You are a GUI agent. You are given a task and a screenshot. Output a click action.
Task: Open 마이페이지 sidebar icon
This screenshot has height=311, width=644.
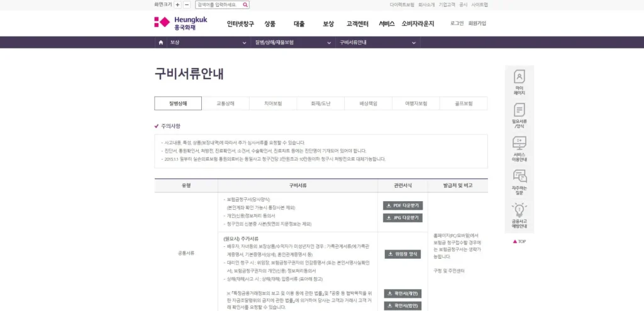click(519, 82)
